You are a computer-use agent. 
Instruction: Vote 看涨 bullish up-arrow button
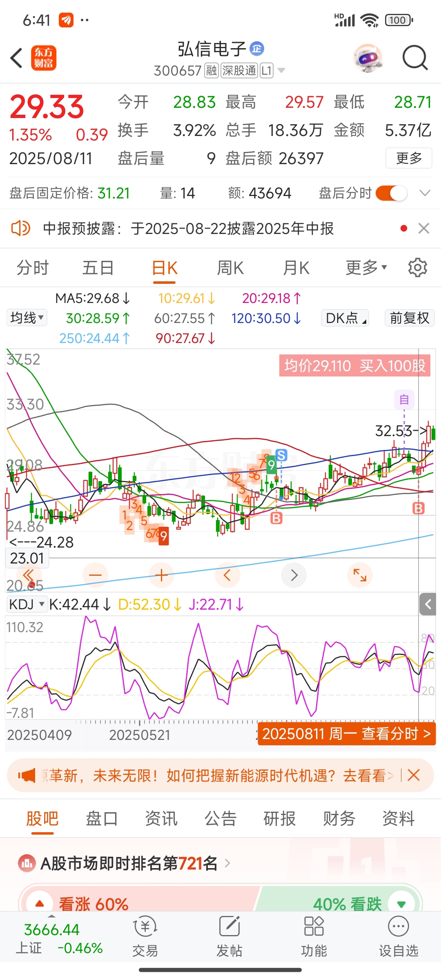coord(40,904)
